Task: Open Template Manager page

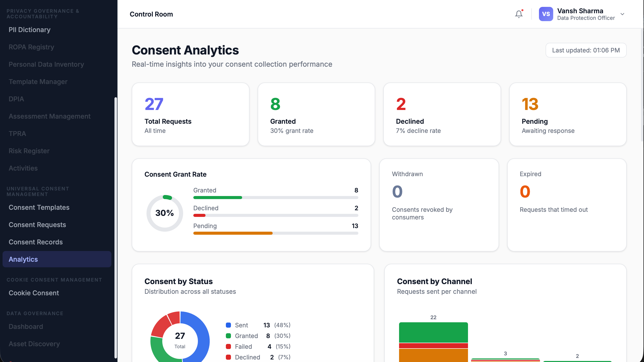Action: [x=38, y=82]
